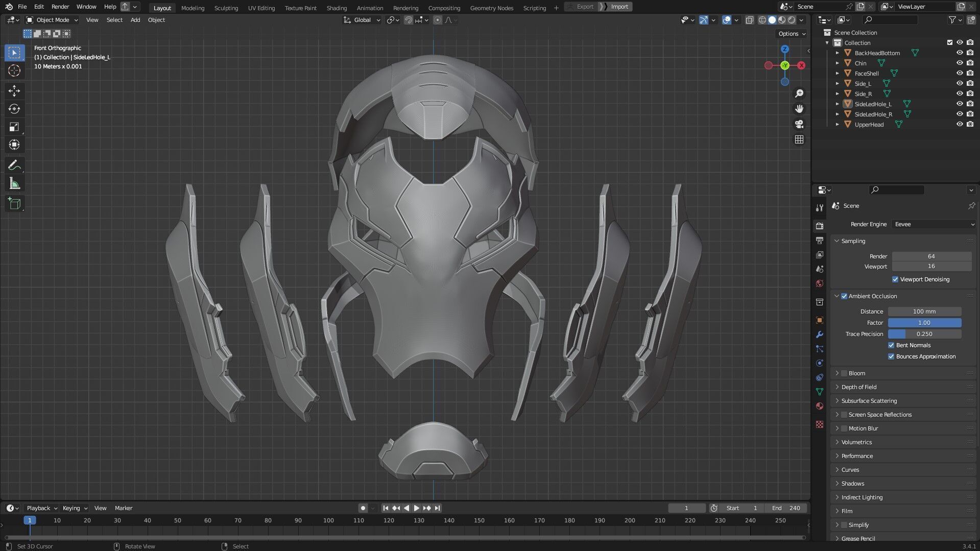This screenshot has width=980, height=551.
Task: Select the Select Box tool
Action: [x=14, y=53]
